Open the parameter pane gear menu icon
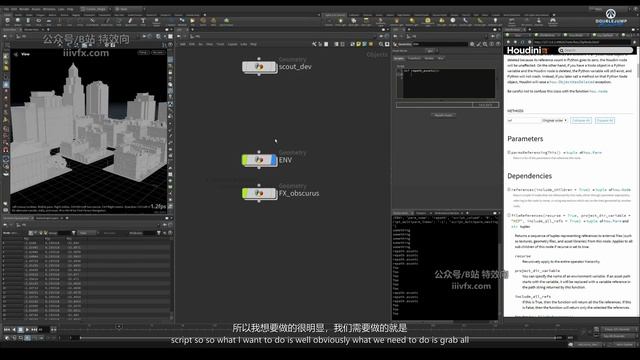 click(x=472, y=44)
